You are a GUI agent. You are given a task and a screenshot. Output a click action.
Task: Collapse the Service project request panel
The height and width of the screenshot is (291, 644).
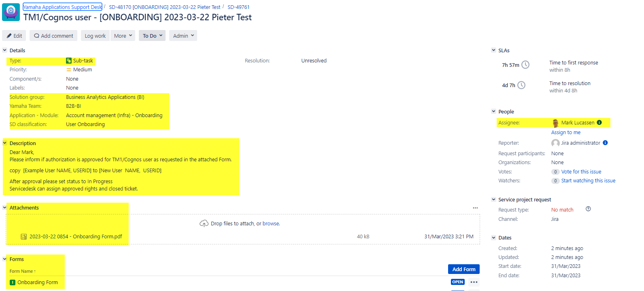click(493, 199)
